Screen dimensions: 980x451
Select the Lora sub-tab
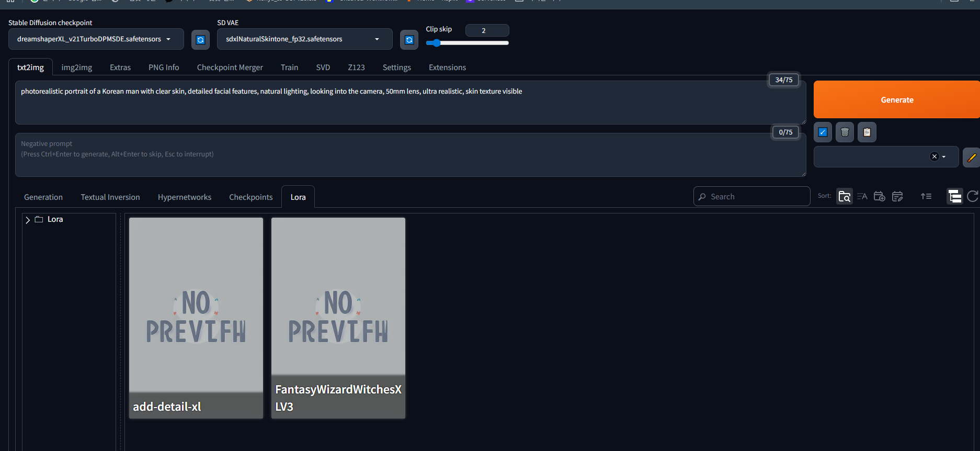tap(298, 197)
